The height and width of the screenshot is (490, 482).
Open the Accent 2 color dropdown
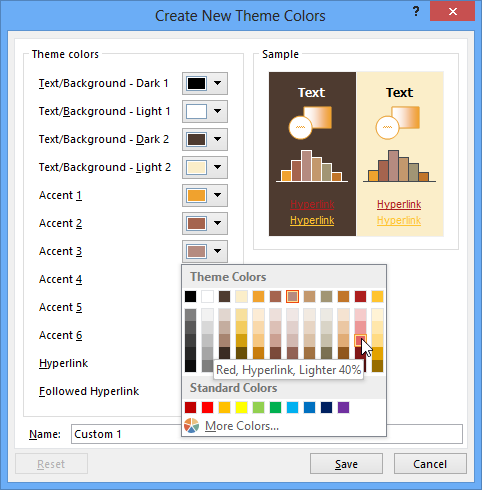(205, 223)
